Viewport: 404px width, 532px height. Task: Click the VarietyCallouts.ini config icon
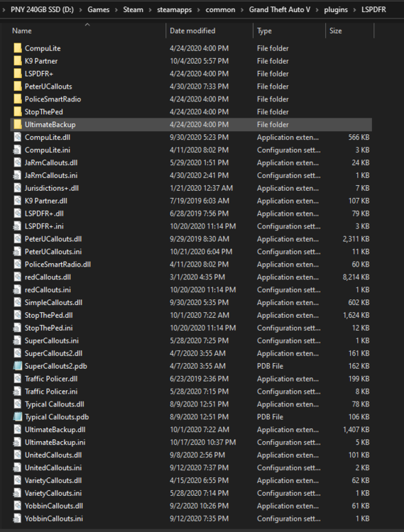point(17,493)
